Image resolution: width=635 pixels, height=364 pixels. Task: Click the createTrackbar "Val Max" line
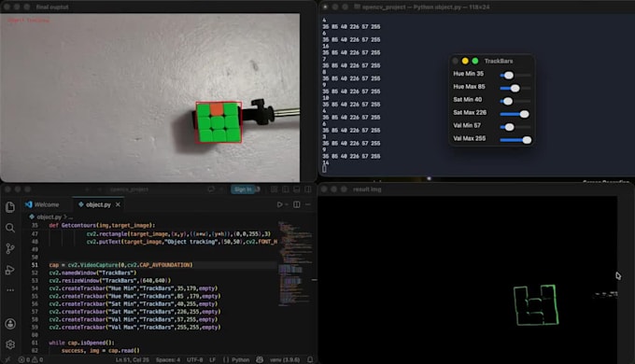coord(134,327)
